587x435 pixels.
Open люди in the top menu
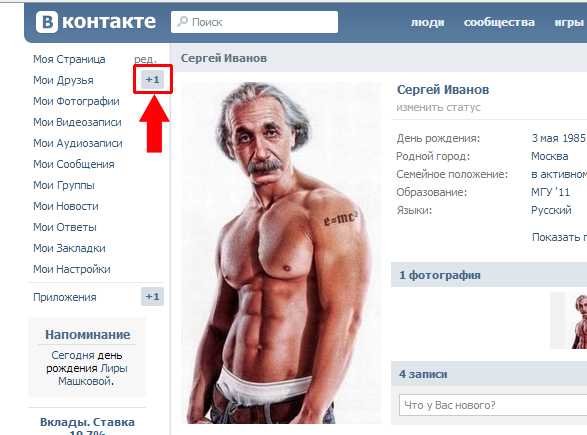pos(428,22)
